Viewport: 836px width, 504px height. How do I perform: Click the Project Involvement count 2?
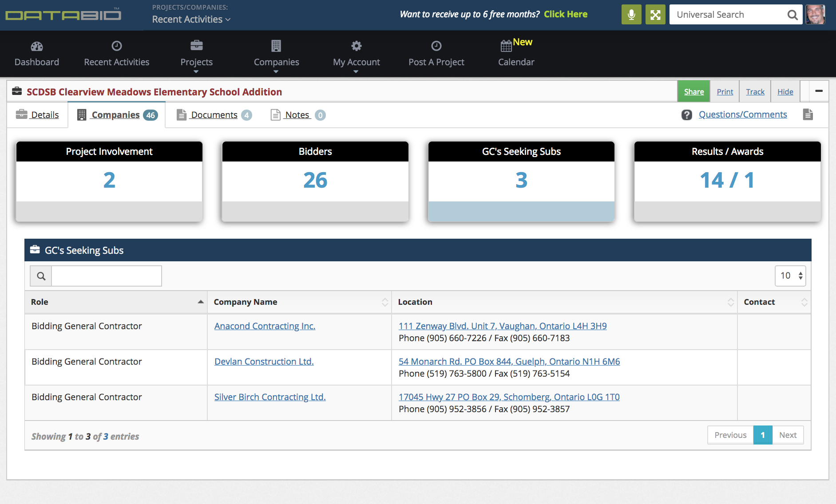point(109,180)
